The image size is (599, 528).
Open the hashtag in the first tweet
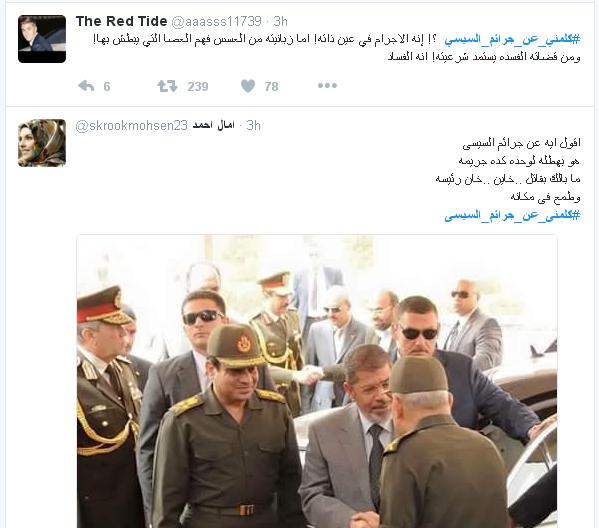[512, 39]
